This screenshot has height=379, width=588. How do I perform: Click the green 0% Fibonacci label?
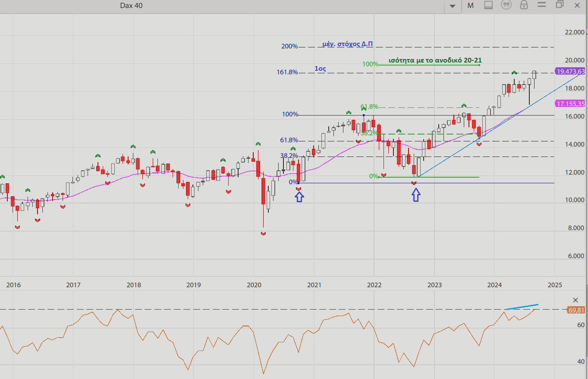(374, 176)
